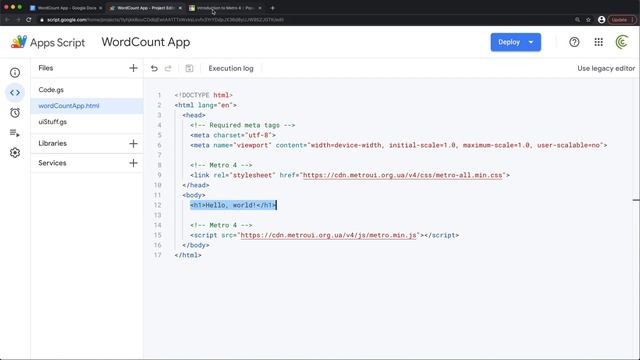Click the Apps Script logo
The image size is (640, 360).
(x=47, y=42)
